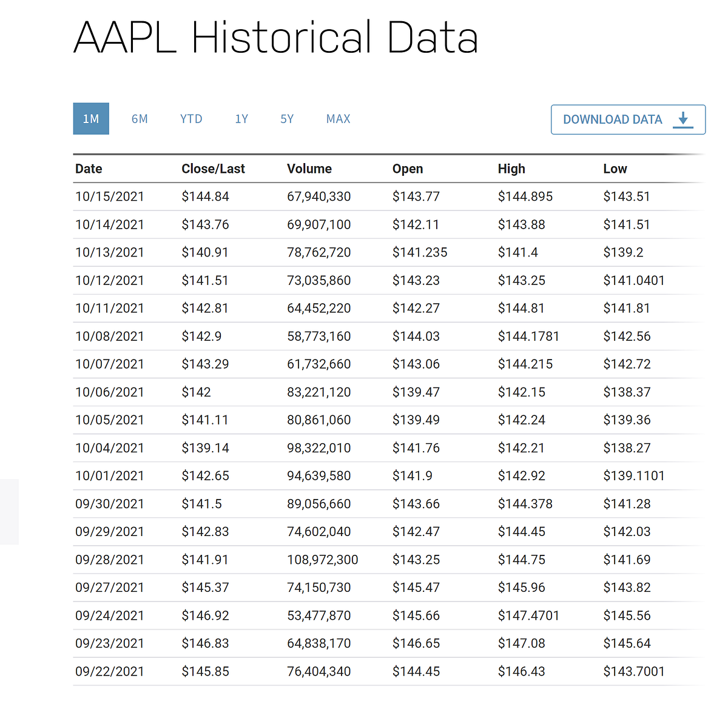Click the DOWNLOAD DATA button

pos(628,119)
